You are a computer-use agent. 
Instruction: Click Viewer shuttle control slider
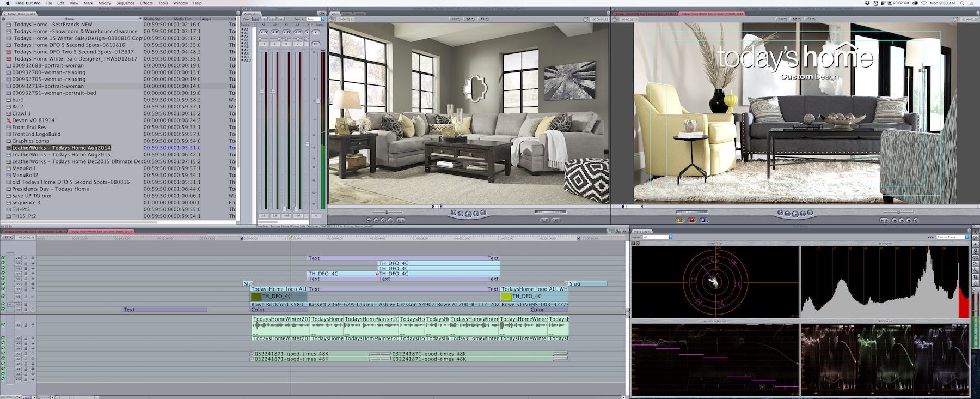387,211
